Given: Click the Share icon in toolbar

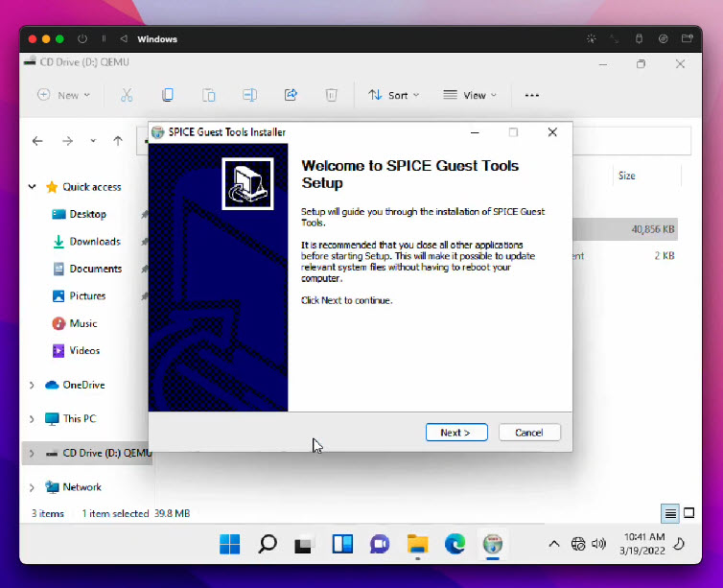Looking at the screenshot, I should coord(291,95).
